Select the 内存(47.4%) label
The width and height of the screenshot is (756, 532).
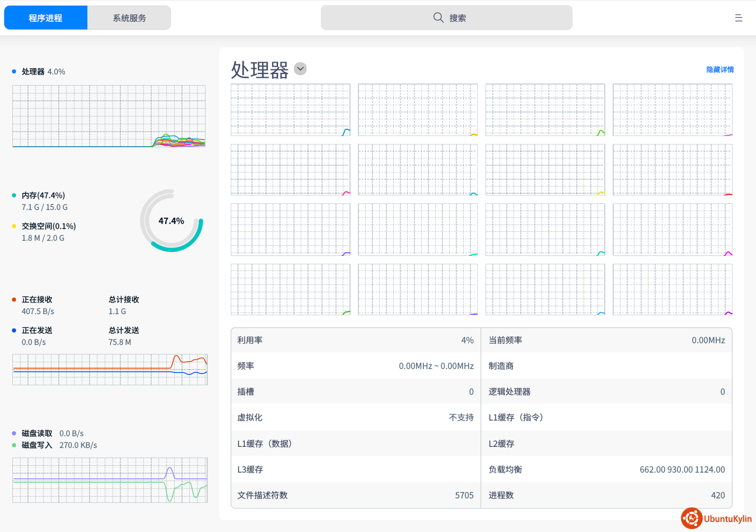point(43,195)
